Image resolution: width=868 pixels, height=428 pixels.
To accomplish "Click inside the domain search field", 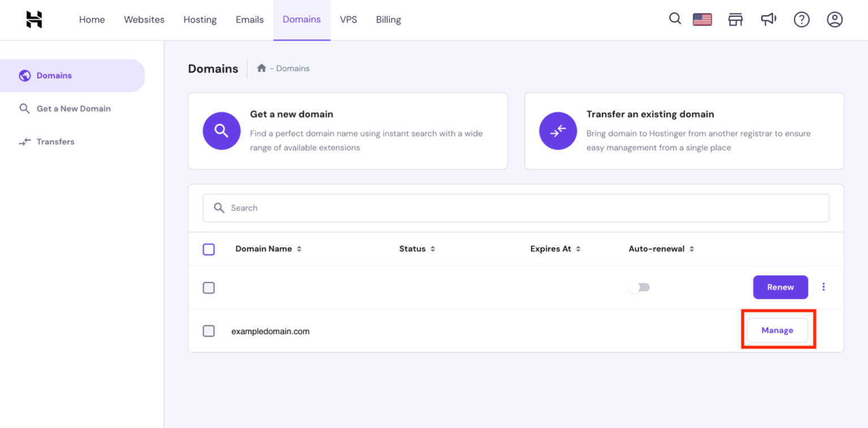I will 515,208.
